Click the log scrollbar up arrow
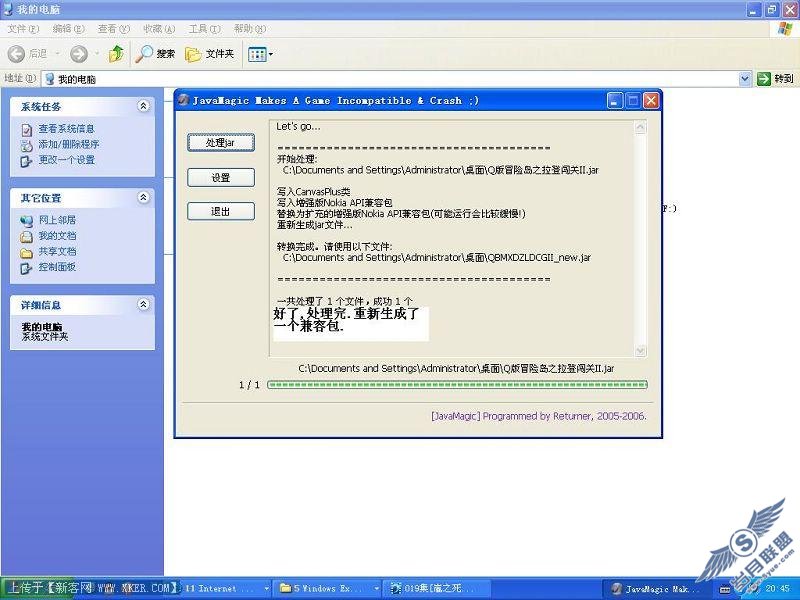This screenshot has width=800, height=600. pos(640,127)
